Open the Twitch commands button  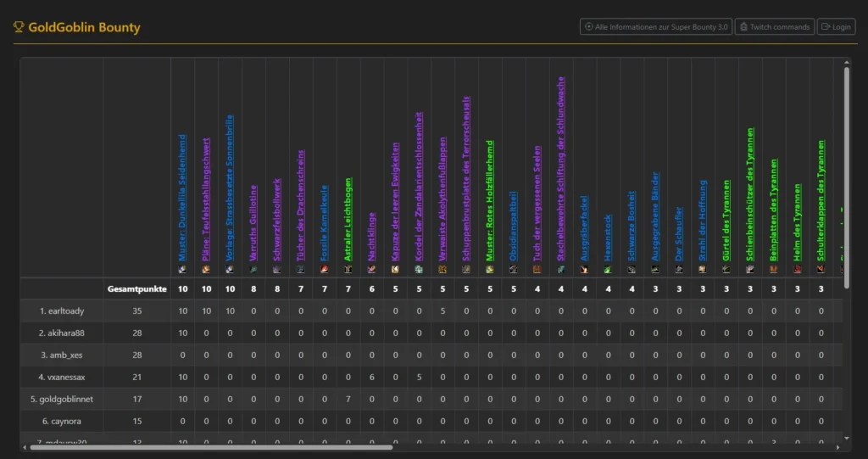[775, 26]
